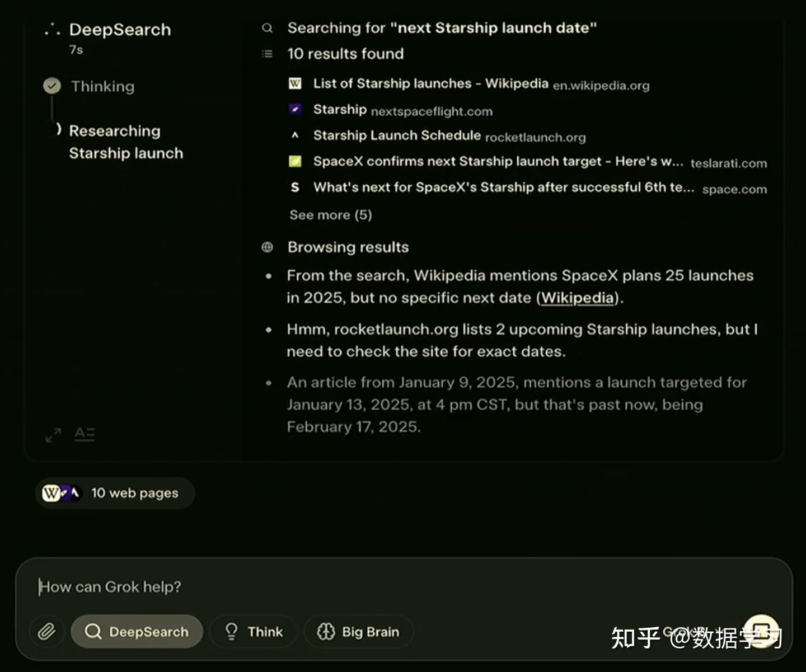Click the Wikipedia favicon beside the first search result
The height and width of the screenshot is (672, 806).
[x=295, y=83]
